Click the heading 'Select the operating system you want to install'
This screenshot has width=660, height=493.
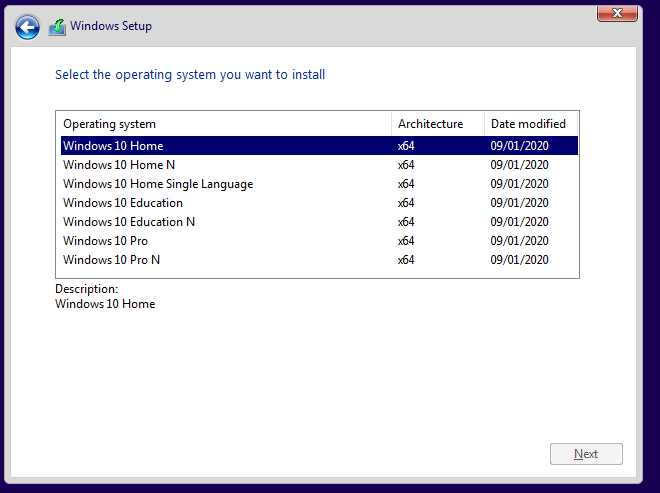190,75
